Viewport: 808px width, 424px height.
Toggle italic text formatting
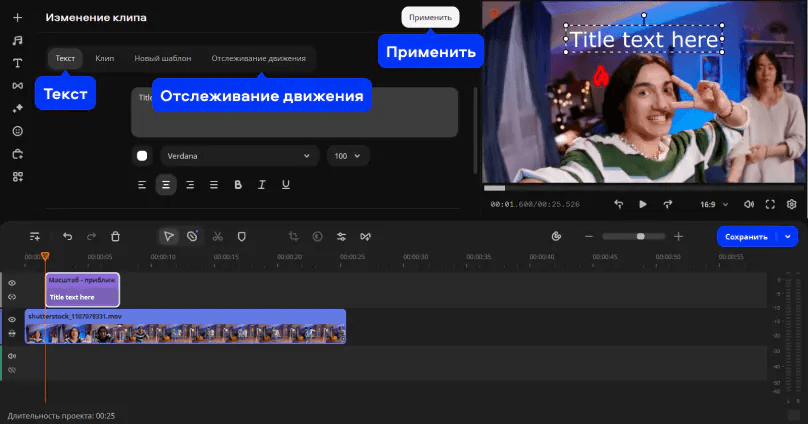tap(262, 185)
